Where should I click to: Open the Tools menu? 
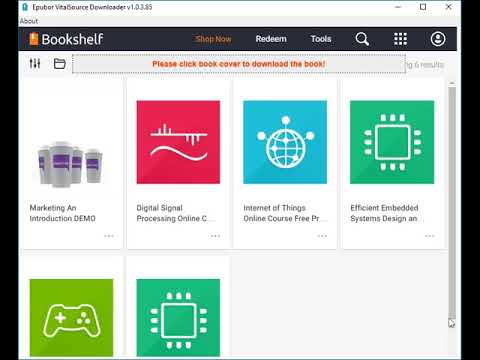(x=321, y=39)
